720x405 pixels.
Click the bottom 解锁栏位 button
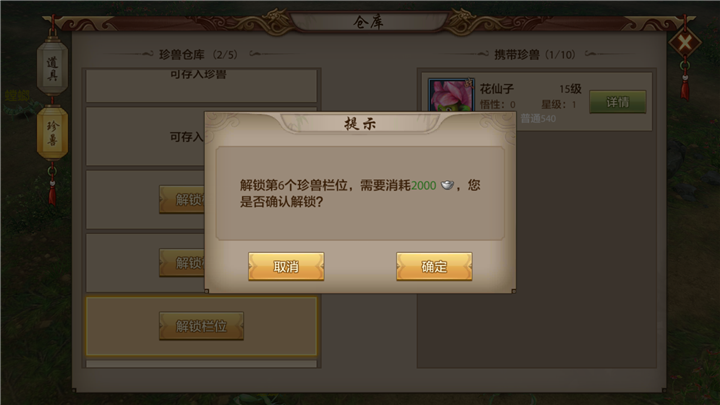point(201,326)
